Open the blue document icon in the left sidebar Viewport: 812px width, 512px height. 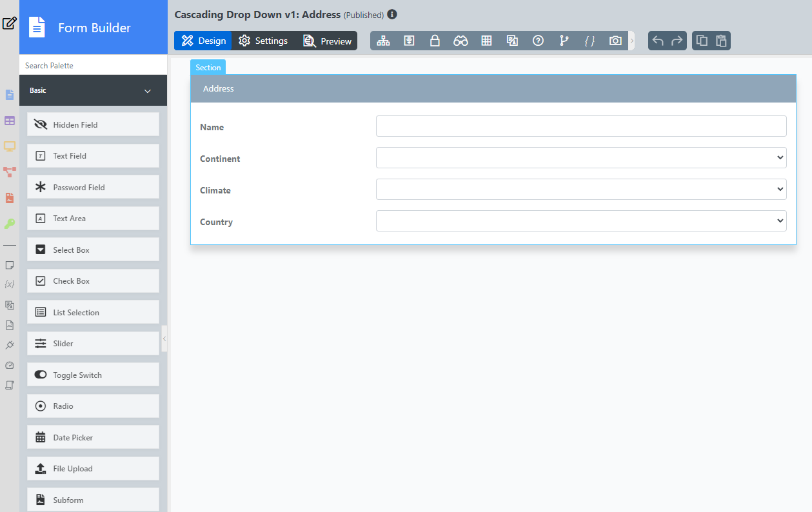(x=10, y=95)
